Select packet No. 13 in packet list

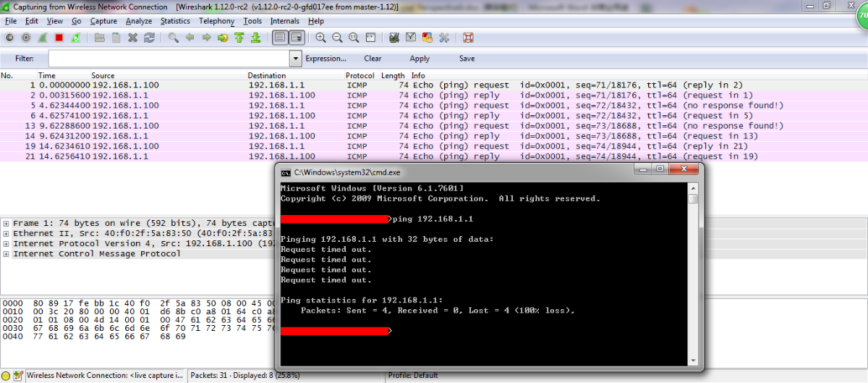[x=434, y=125]
